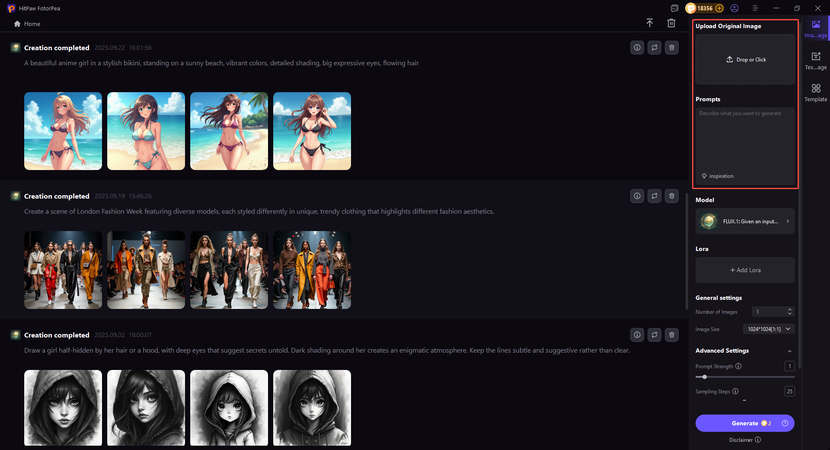Click the Disclaimer info icon
The height and width of the screenshot is (450, 830).
[758, 440]
